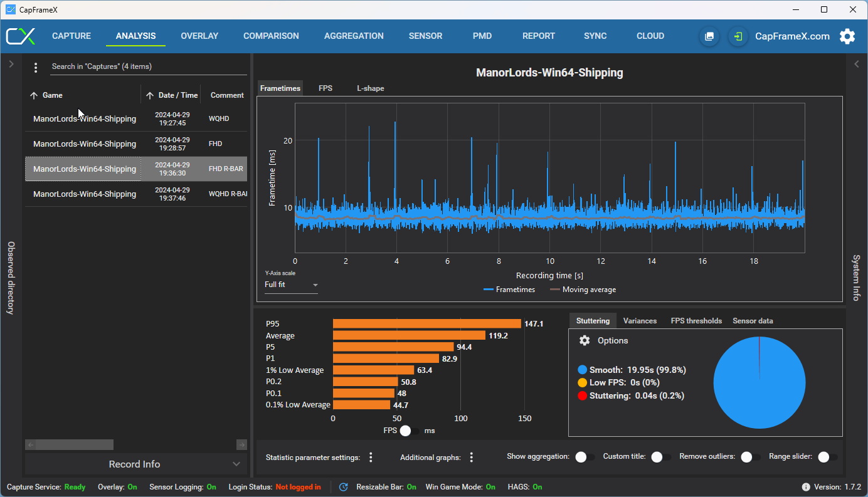
Task: Open Statistic parameter settings three-dot menu
Action: tap(371, 458)
